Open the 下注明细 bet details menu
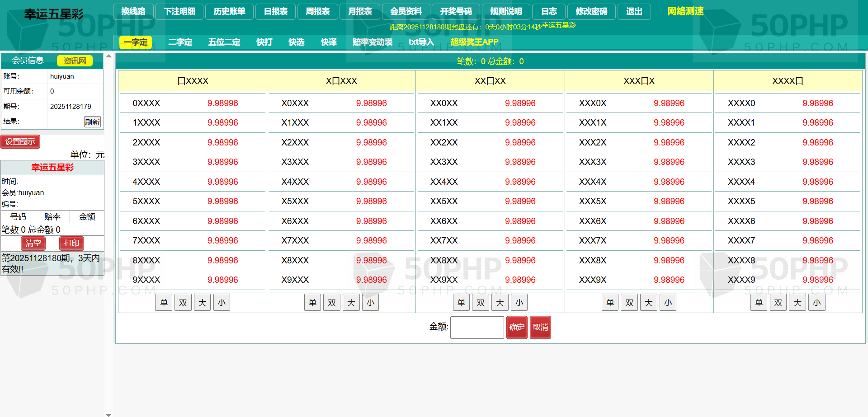The width and height of the screenshot is (868, 417). point(179,12)
